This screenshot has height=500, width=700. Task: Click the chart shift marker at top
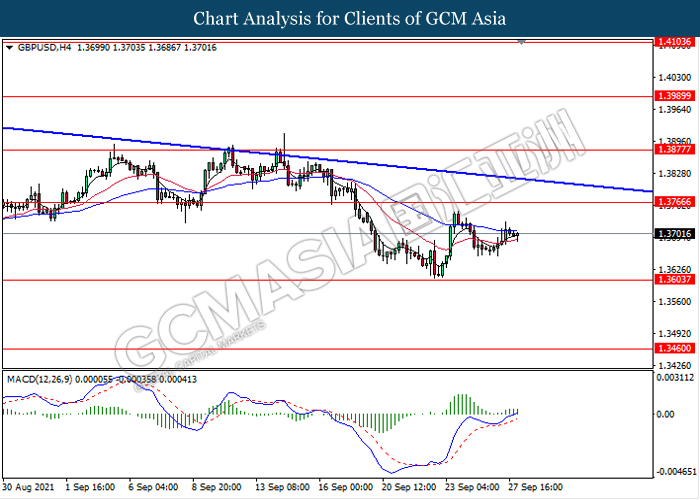[x=521, y=42]
